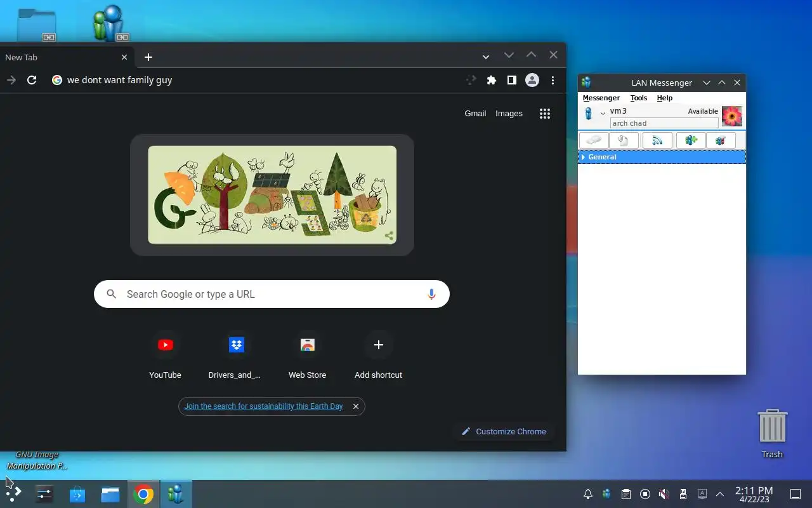Edit the 'arch chad' note field
Viewport: 812px width, 508px height.
pyautogui.click(x=664, y=123)
